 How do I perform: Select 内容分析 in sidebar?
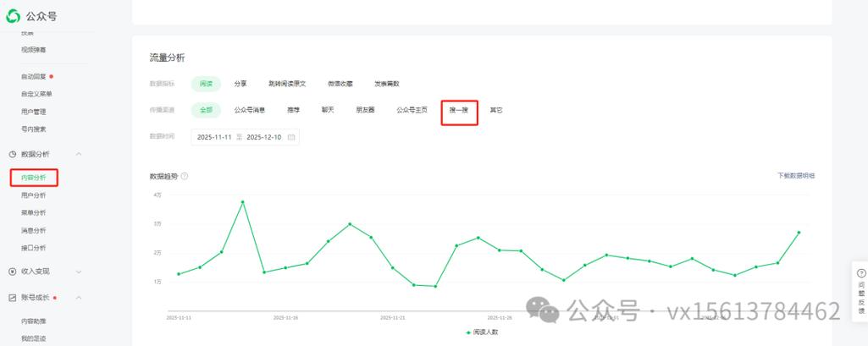coord(34,178)
